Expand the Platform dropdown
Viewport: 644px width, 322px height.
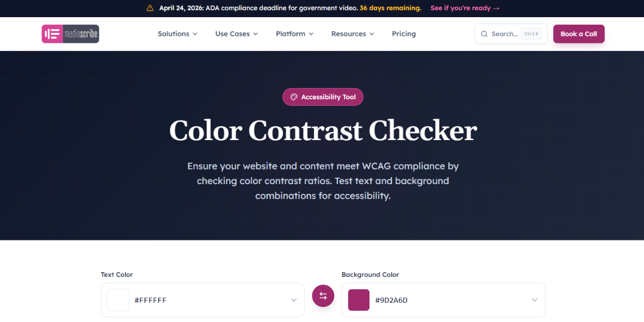click(x=294, y=33)
